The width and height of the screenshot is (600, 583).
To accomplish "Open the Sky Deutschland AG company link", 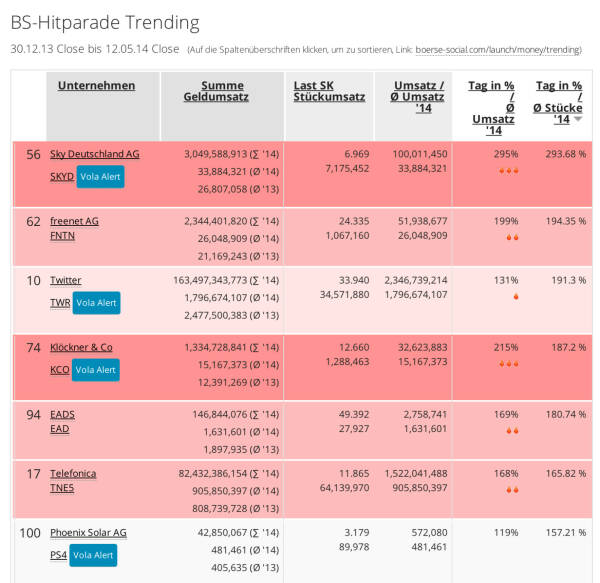I will click(95, 154).
